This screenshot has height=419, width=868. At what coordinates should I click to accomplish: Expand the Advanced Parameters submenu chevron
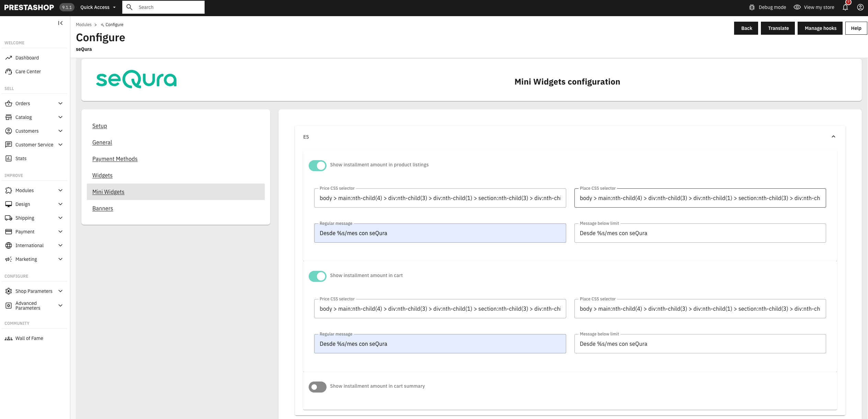60,306
